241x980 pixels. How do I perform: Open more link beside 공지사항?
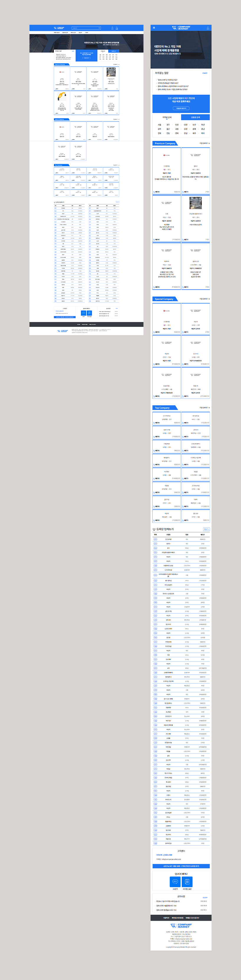[205, 897]
